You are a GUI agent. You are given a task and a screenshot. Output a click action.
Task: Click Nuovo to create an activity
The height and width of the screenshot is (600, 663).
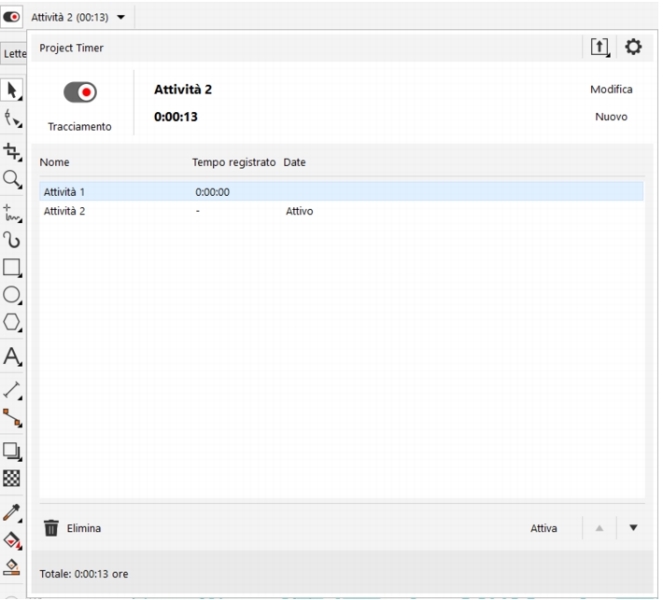tap(611, 116)
